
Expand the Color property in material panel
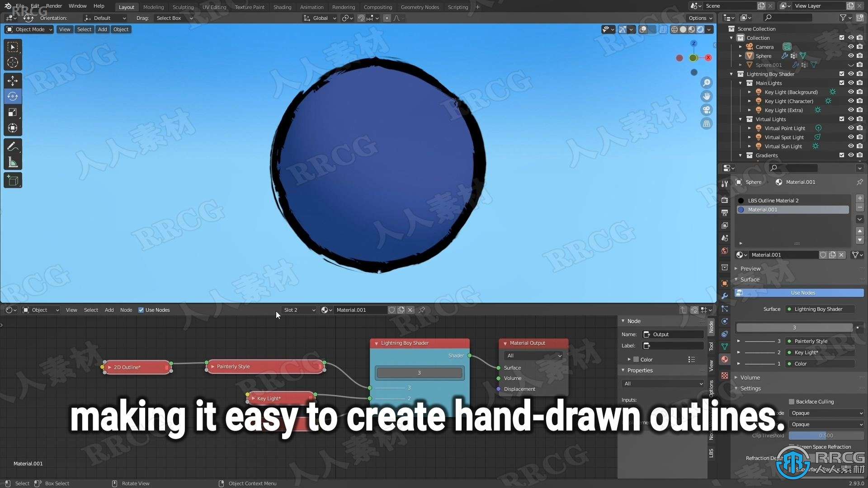pos(630,359)
